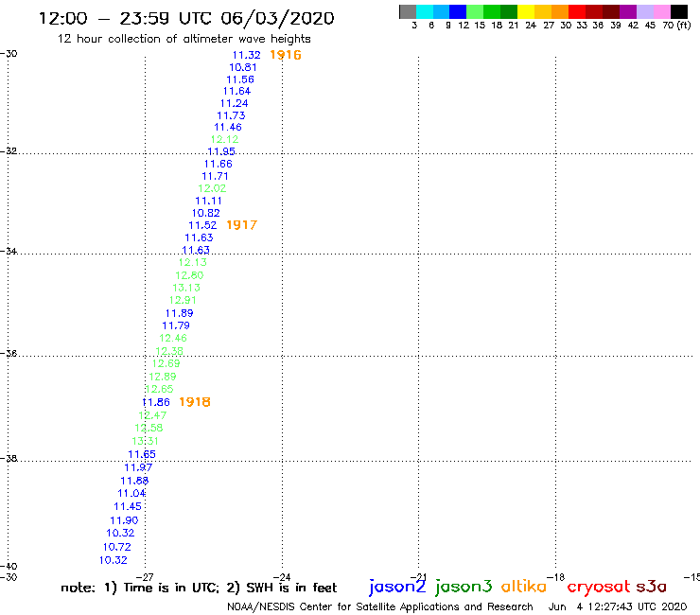Select the pink swatch in the color scale
The image size is (700, 615).
click(x=662, y=11)
